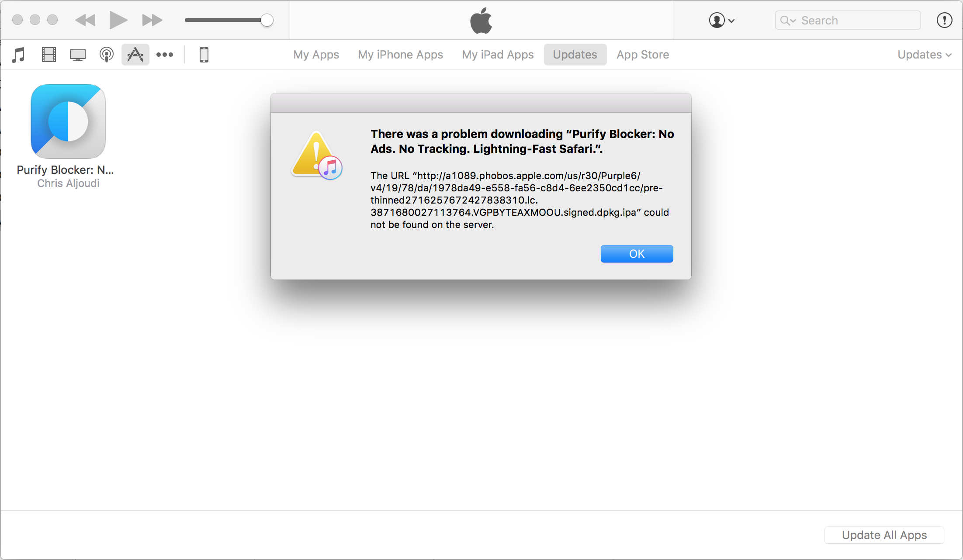Close the iTunes window
This screenshot has height=560, width=963.
click(x=17, y=20)
